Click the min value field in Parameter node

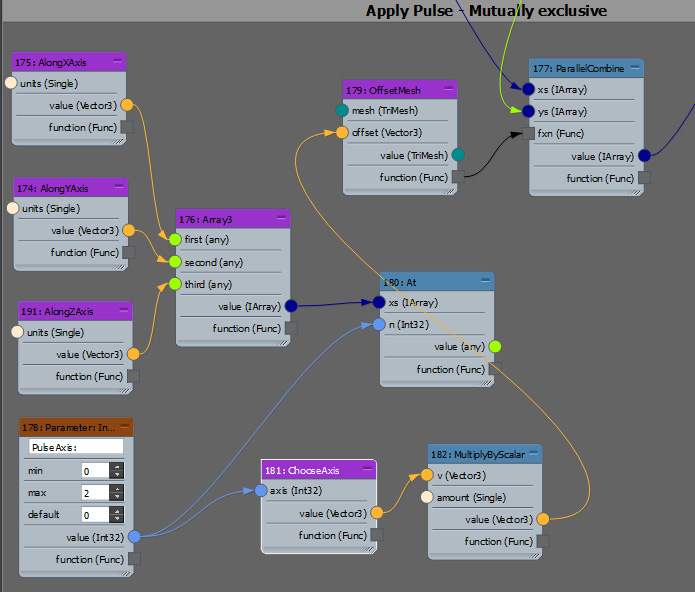[x=95, y=471]
